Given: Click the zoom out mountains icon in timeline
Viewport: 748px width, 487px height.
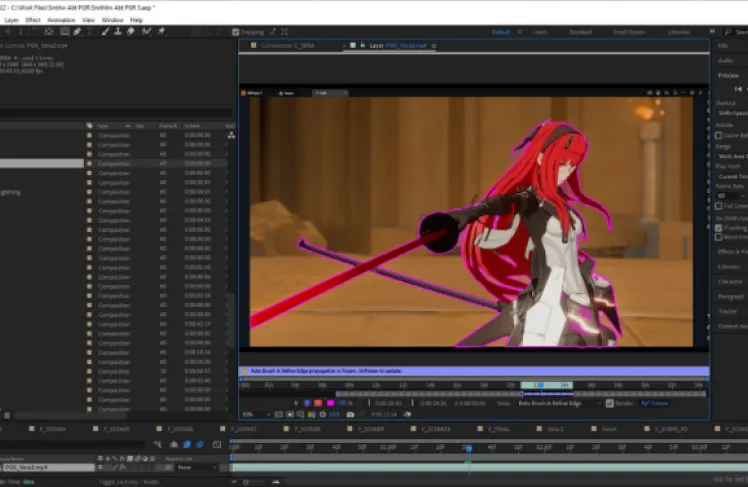Looking at the screenshot, I should (236, 482).
